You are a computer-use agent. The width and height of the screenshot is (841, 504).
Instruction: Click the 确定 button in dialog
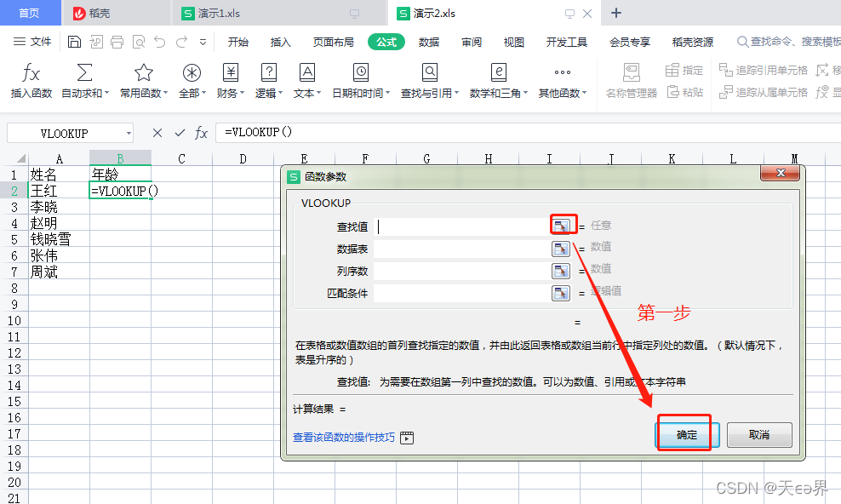pyautogui.click(x=687, y=435)
